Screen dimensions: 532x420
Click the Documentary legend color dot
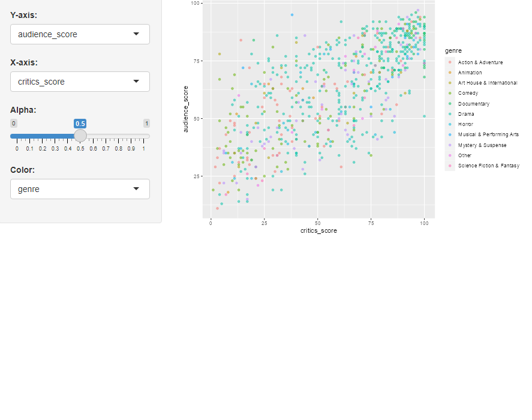point(450,104)
